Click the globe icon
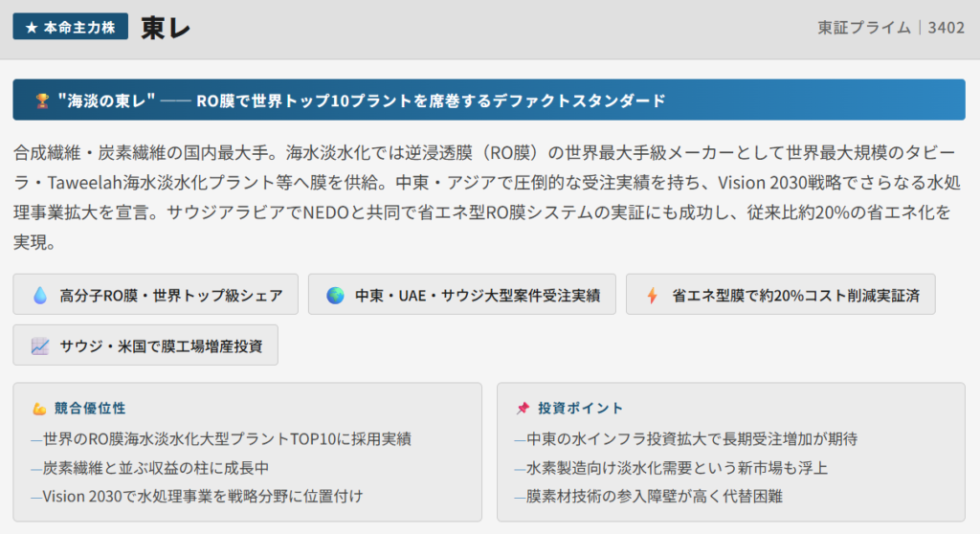This screenshot has width=980, height=534. (334, 296)
